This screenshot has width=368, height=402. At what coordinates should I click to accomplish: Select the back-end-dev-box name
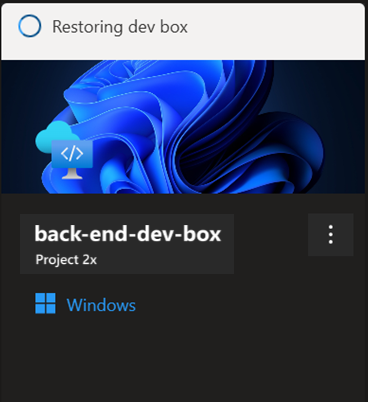point(128,234)
